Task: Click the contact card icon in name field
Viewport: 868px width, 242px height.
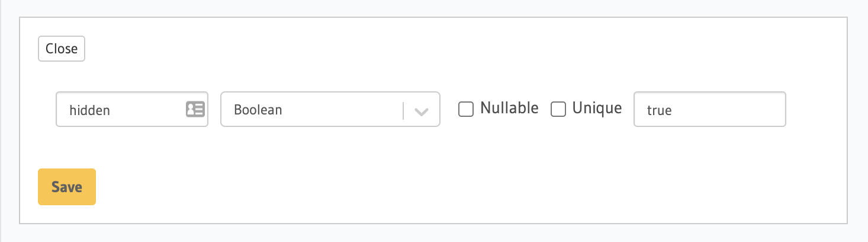Action: tap(195, 109)
